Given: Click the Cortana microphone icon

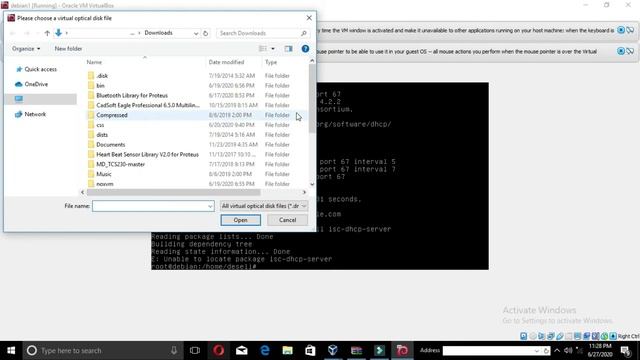Looking at the screenshot, I should [x=174, y=350].
